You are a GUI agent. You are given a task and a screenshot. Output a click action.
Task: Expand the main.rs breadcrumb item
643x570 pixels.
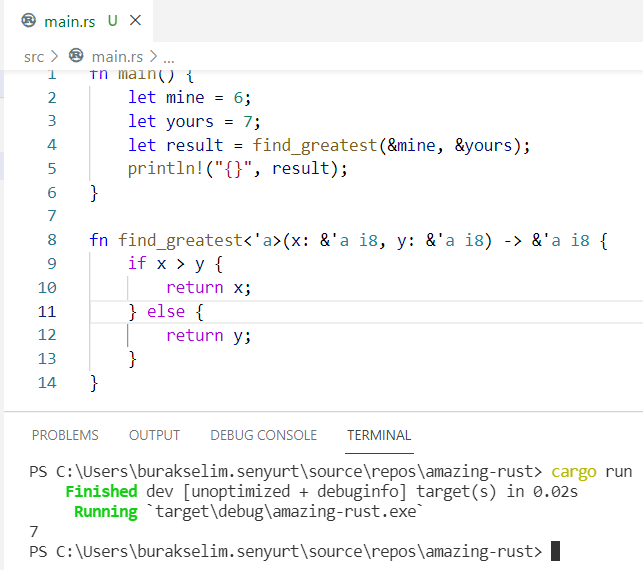(x=118, y=57)
